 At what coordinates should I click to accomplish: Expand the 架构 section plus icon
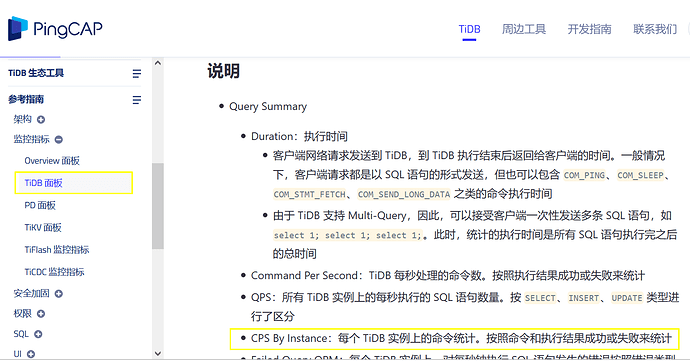[x=41, y=119]
